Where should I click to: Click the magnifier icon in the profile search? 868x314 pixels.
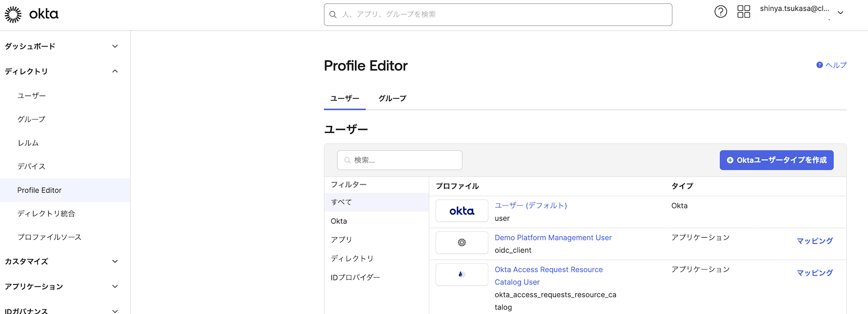coord(347,160)
